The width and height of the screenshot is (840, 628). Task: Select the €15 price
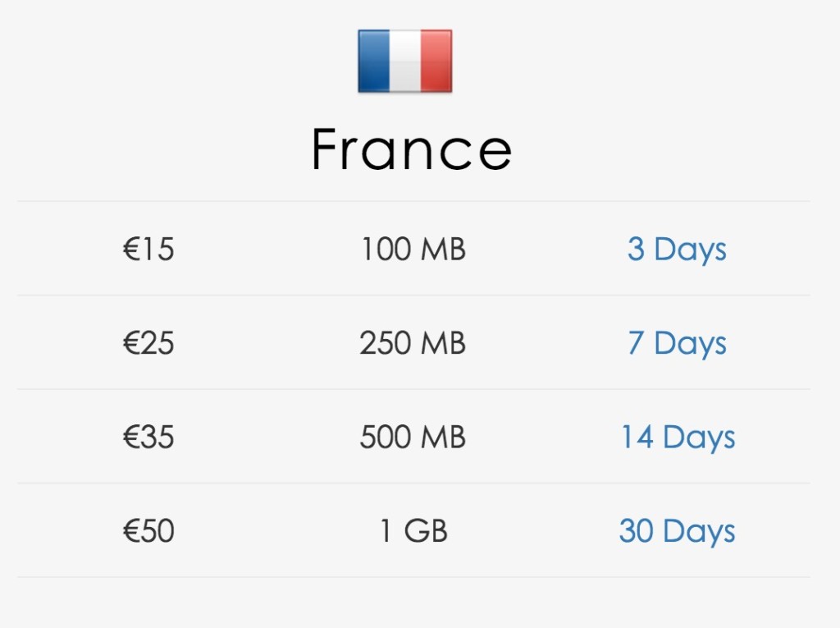pyautogui.click(x=148, y=250)
